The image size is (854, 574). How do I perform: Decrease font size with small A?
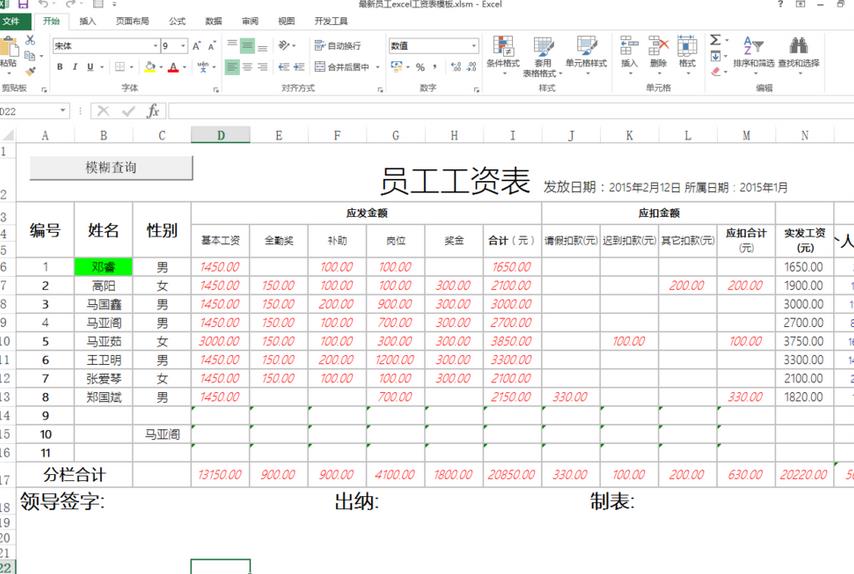212,46
